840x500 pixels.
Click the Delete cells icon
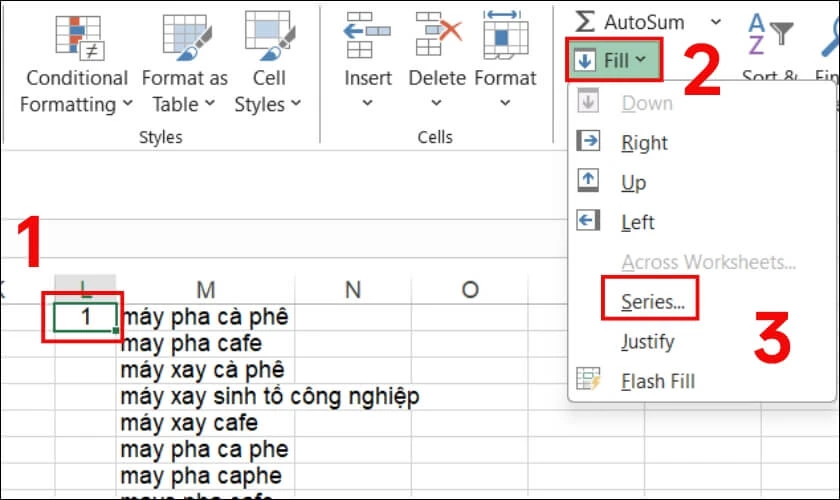click(x=438, y=35)
